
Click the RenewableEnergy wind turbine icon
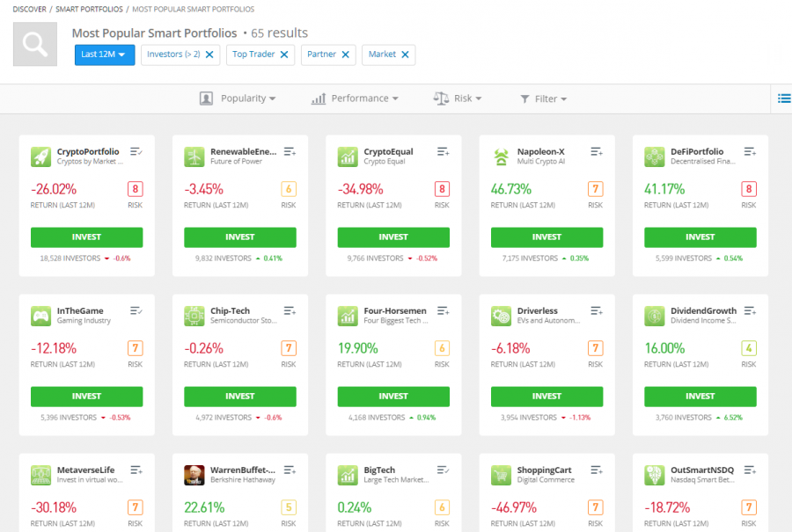194,157
